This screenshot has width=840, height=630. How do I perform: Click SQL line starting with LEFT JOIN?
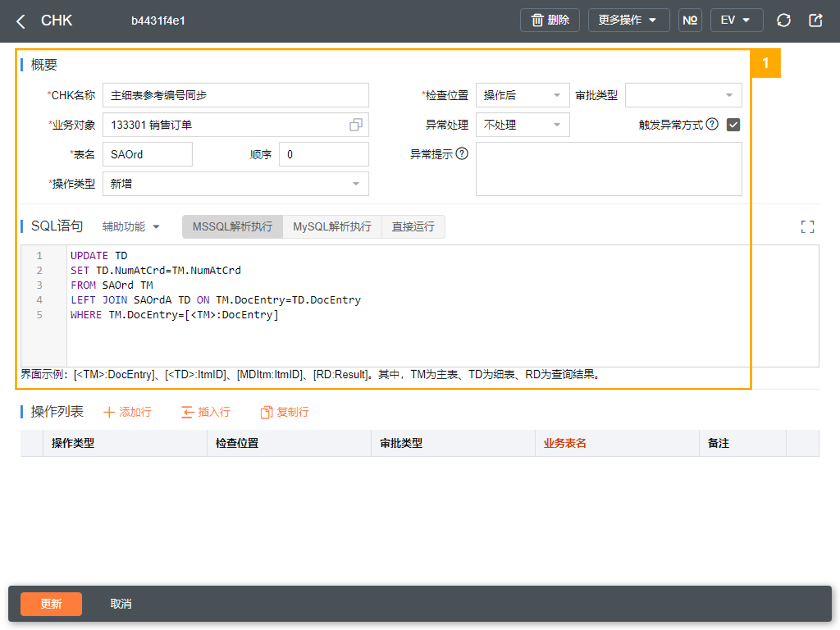coord(216,300)
